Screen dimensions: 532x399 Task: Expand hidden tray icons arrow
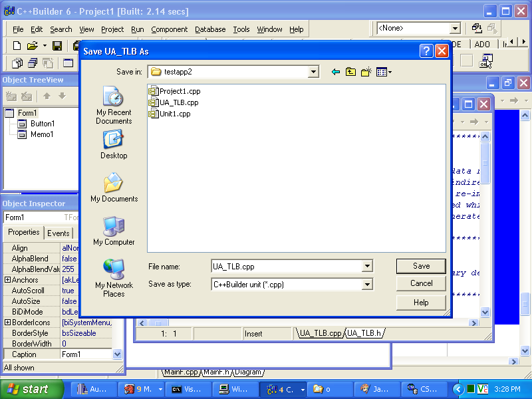point(458,389)
